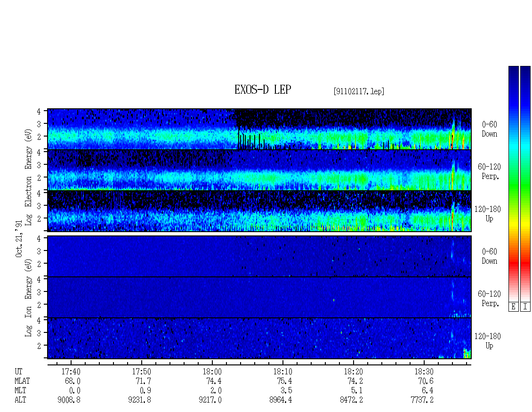
Task: Click the electron 120-180 Up spectrogram panel
Action: 259,211
